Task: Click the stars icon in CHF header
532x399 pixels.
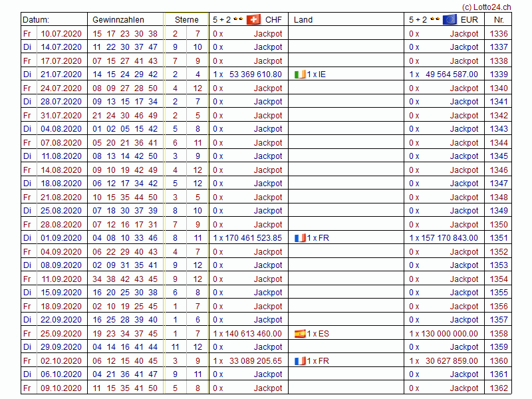Action: point(238,19)
